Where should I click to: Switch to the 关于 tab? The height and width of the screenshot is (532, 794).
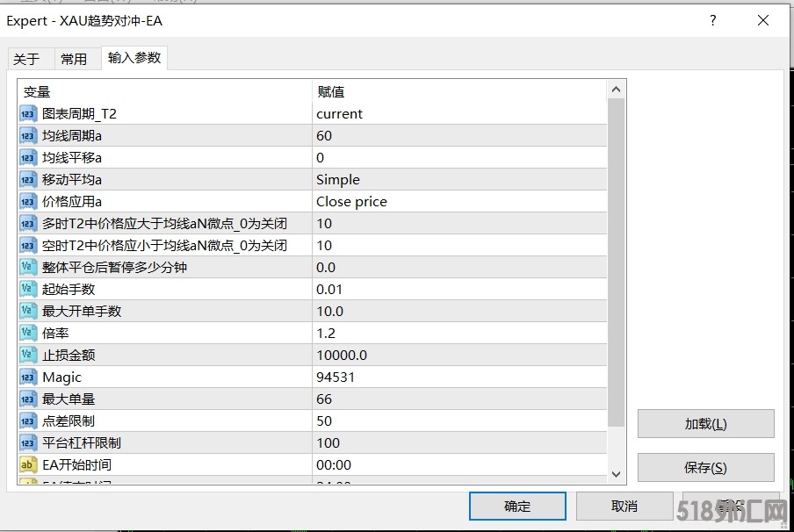coord(26,59)
